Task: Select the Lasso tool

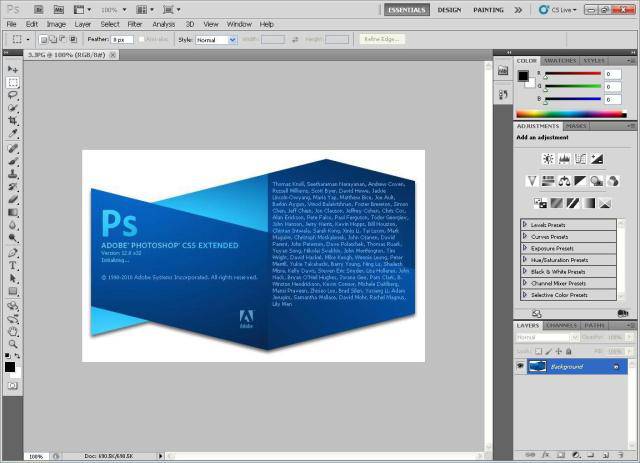Action: point(13,95)
